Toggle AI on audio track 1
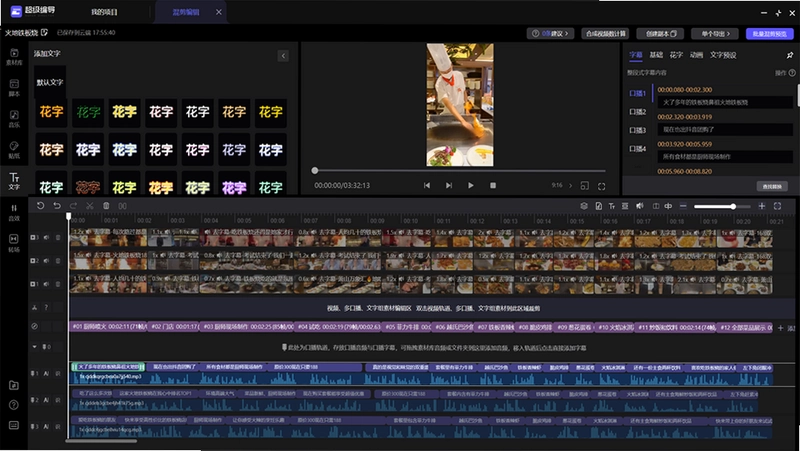The width and height of the screenshot is (800, 451). pos(46,374)
